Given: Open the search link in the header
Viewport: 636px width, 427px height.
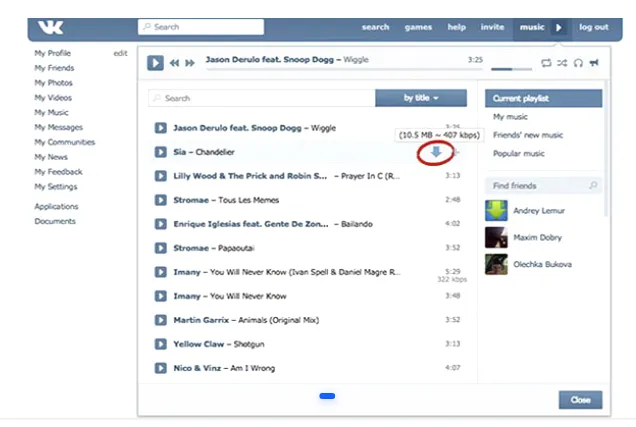Looking at the screenshot, I should coord(375,27).
